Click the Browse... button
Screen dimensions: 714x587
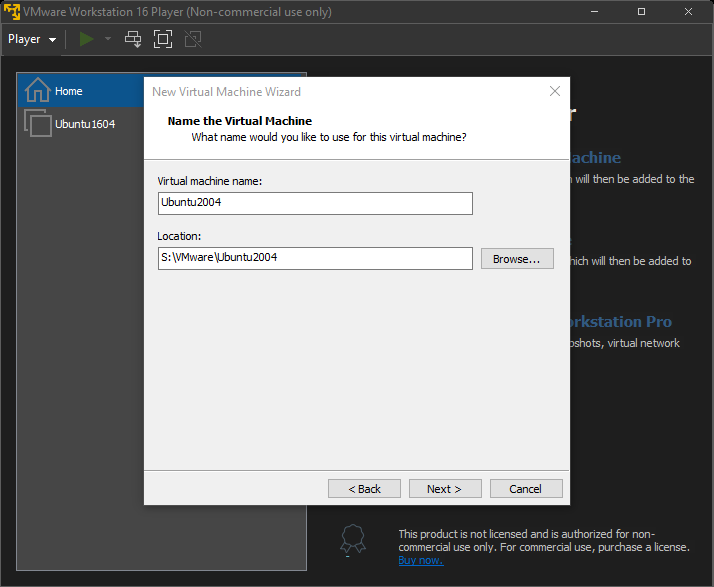pyautogui.click(x=517, y=259)
